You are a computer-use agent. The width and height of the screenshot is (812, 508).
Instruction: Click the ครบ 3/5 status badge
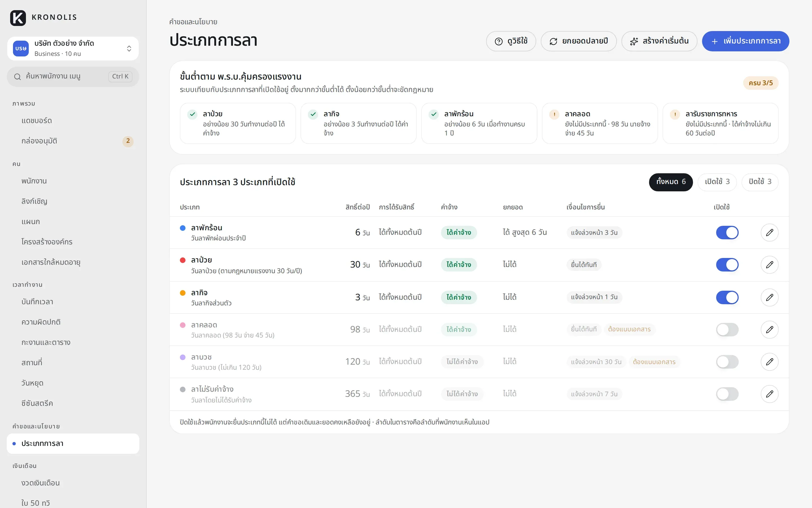(x=761, y=83)
